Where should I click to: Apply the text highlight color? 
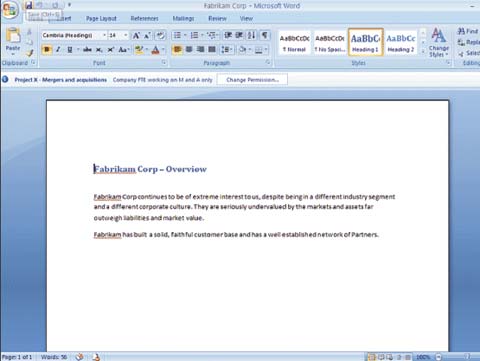(x=139, y=50)
